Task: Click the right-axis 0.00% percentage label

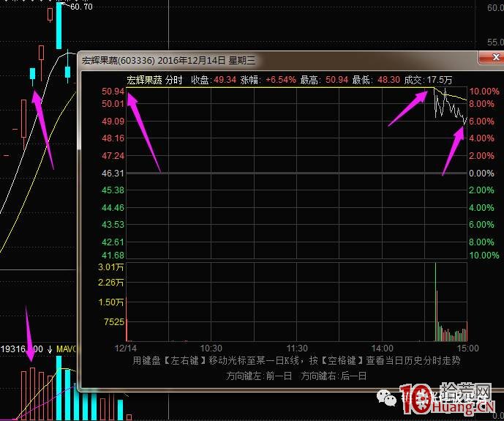Action: 481,174
